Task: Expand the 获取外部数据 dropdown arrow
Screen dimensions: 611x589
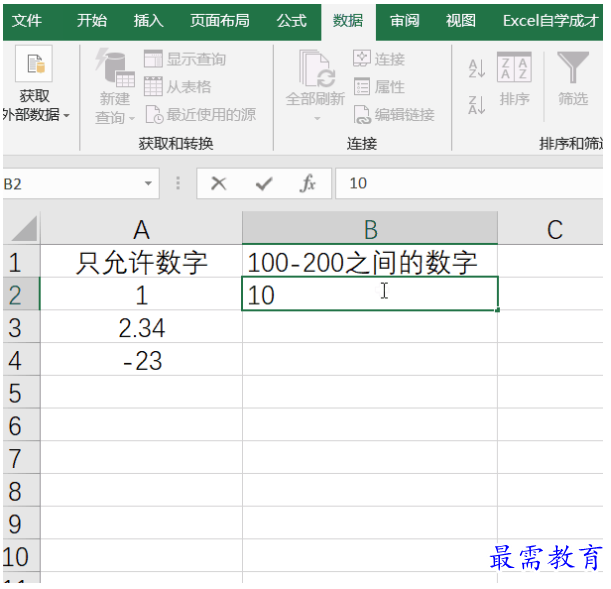Action: 67,116
